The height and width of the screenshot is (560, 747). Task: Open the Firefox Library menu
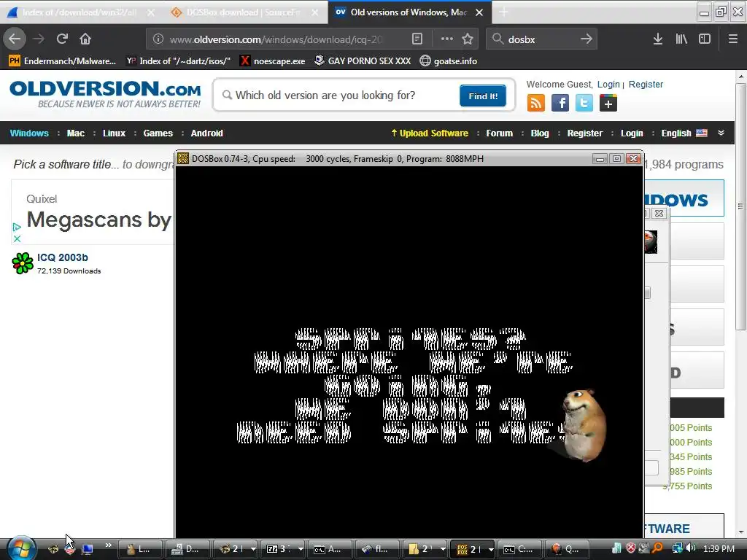pos(681,39)
